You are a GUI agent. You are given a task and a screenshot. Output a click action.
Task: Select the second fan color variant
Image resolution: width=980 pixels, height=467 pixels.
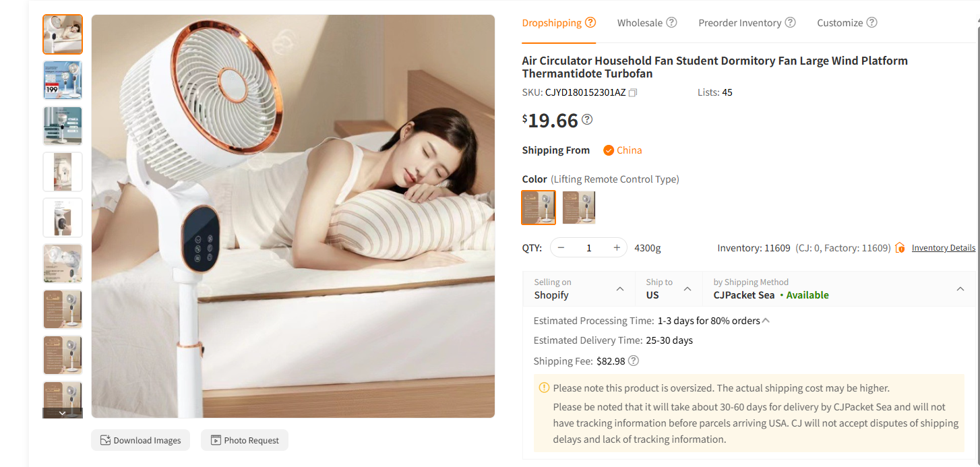[578, 207]
